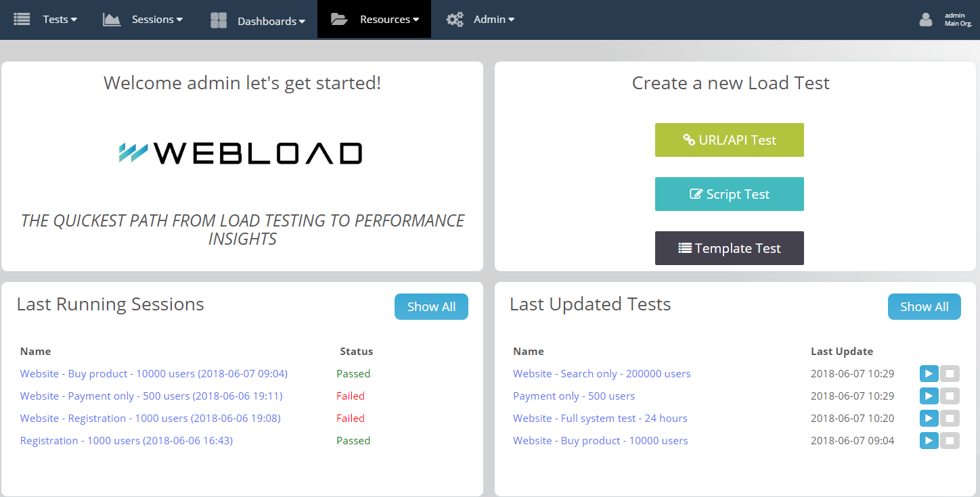Open the admin user profile icon
This screenshot has width=980, height=497.
pos(925,19)
